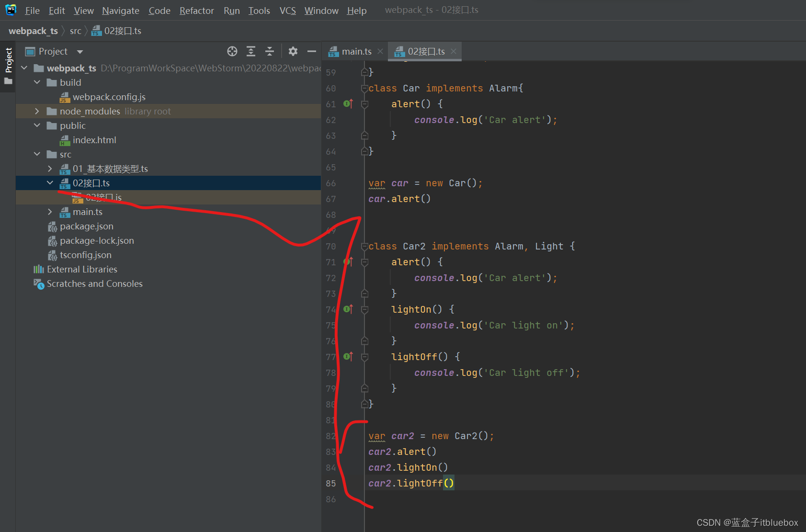Collapse the public folder
806x532 pixels.
click(37, 125)
